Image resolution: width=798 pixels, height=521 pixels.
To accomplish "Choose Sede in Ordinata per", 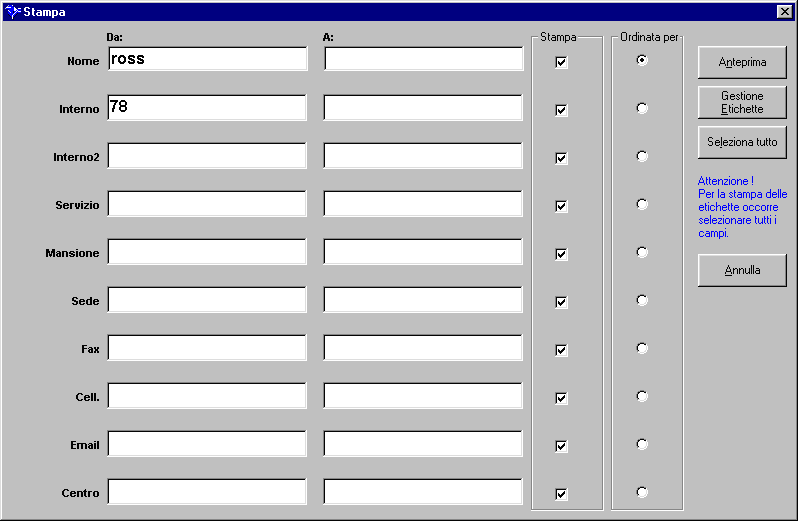I will pos(642,300).
